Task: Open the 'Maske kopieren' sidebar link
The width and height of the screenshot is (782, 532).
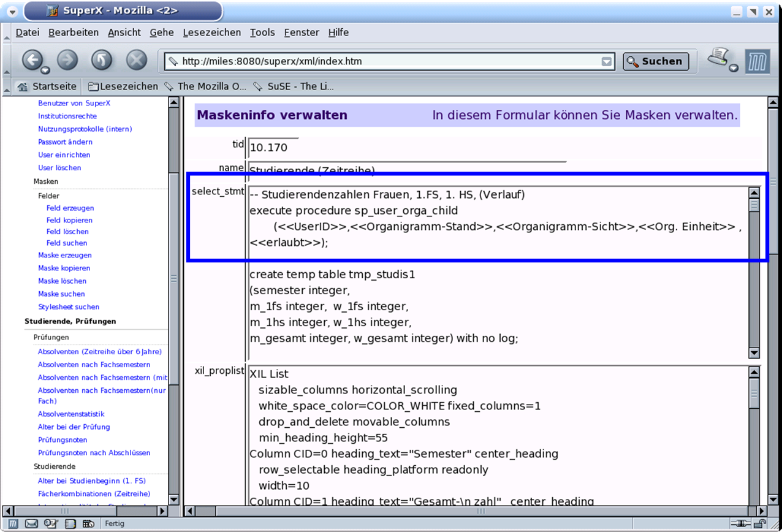Action: 64,268
